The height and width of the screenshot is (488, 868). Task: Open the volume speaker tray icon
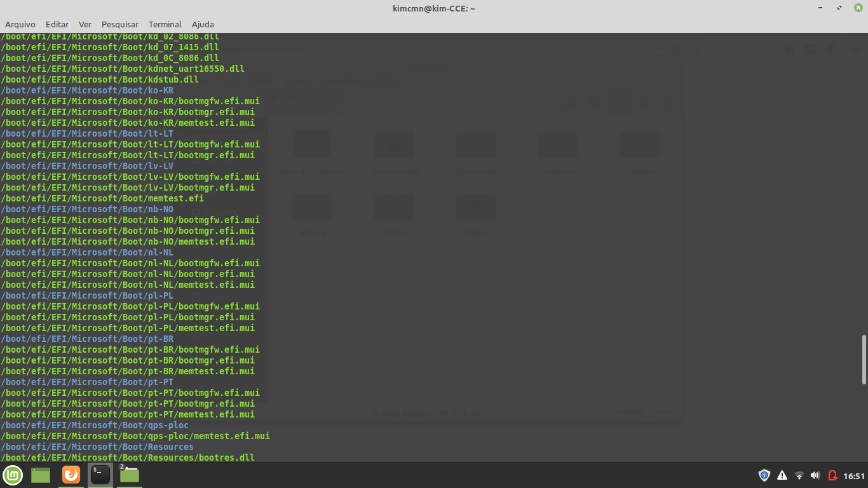click(816, 475)
